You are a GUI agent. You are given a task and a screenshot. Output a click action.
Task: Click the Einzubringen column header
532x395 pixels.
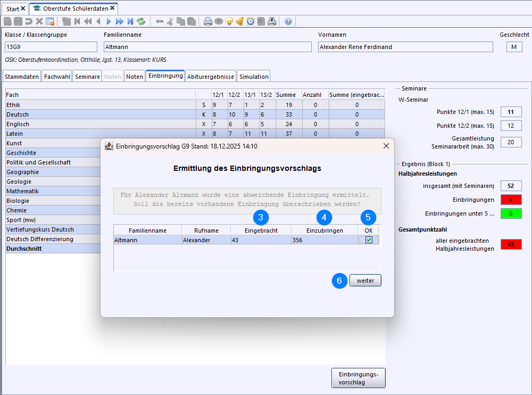pos(324,231)
